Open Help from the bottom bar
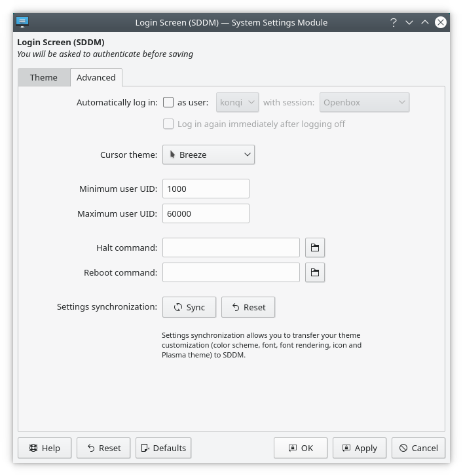This screenshot has width=463, height=476. click(x=45, y=448)
